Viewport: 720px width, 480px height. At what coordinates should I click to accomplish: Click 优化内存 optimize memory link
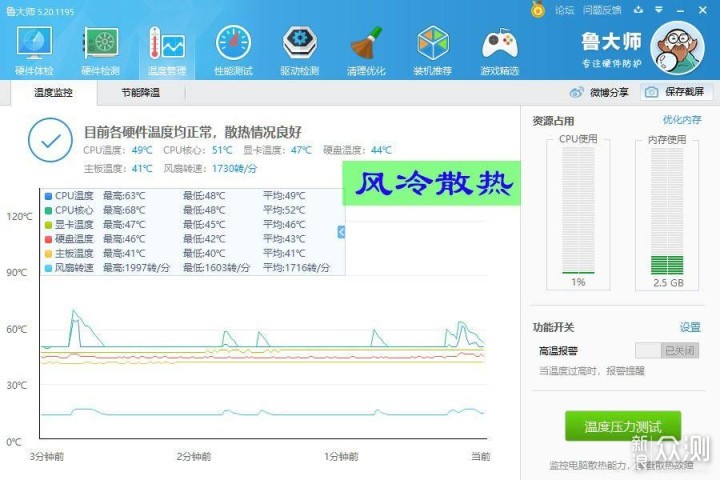click(682, 120)
